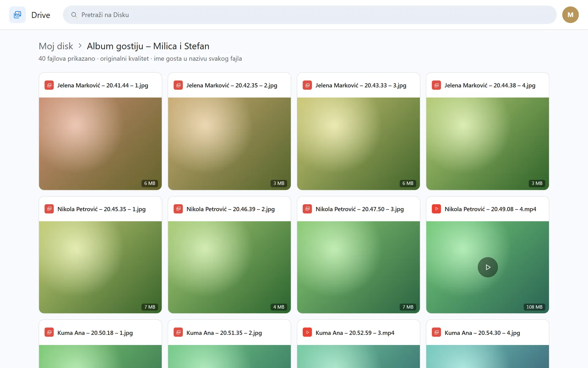Viewport: 588px width, 368px height.
Task: Click image icon of Nikola Petrović 20.47.50 file
Action: point(307,209)
